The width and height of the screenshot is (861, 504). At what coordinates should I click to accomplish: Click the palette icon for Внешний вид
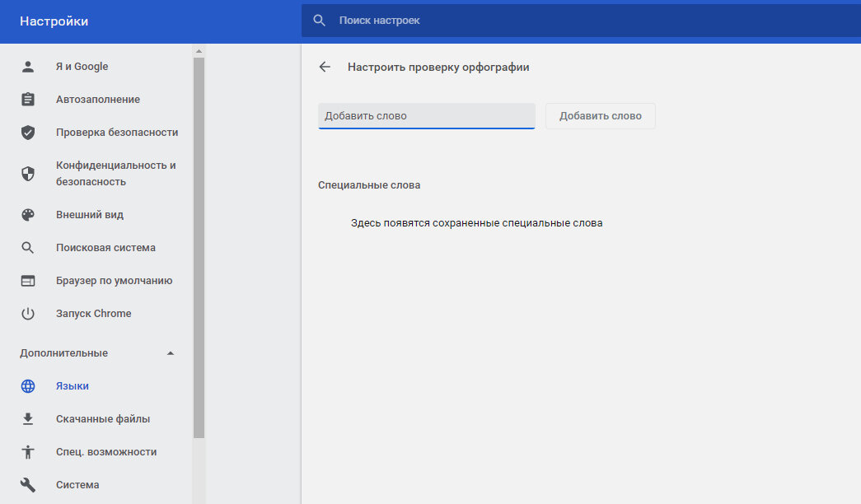click(x=28, y=215)
